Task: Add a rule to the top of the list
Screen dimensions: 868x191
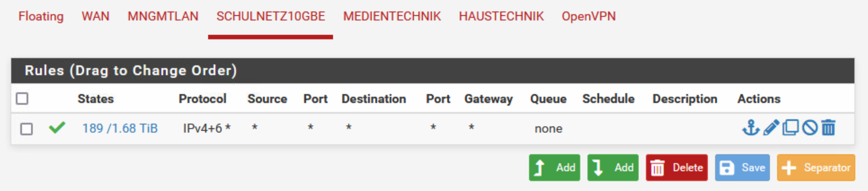Action: point(554,168)
